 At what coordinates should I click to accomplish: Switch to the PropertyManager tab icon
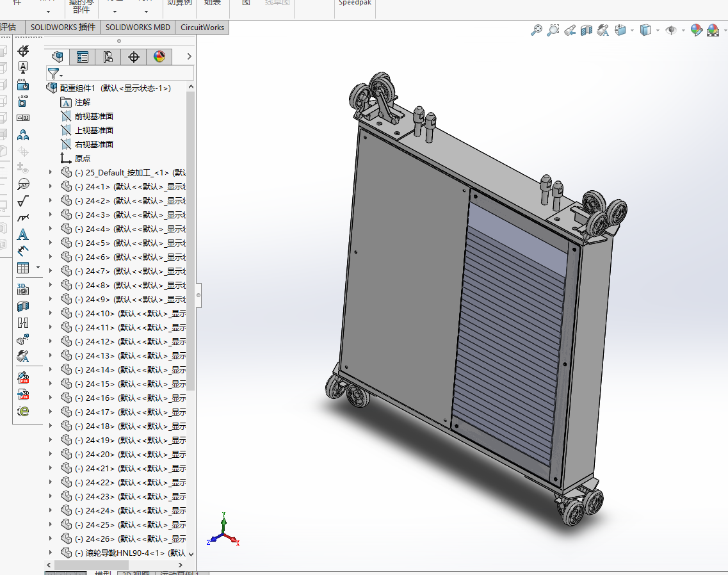click(83, 57)
